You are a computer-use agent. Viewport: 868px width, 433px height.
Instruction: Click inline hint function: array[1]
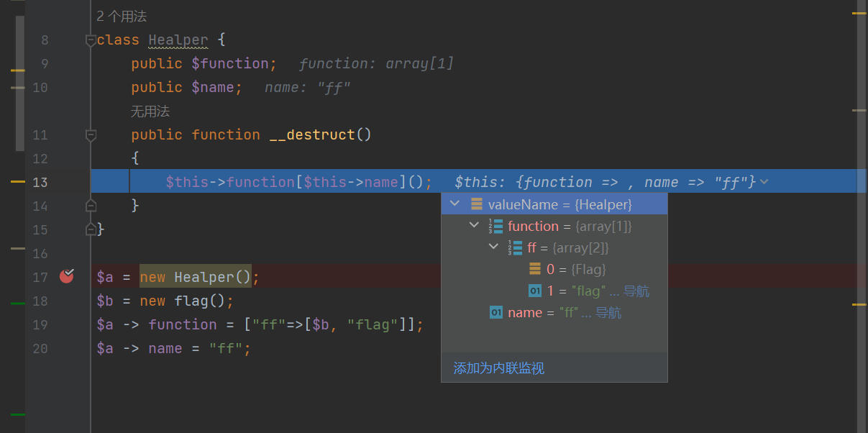coord(376,64)
